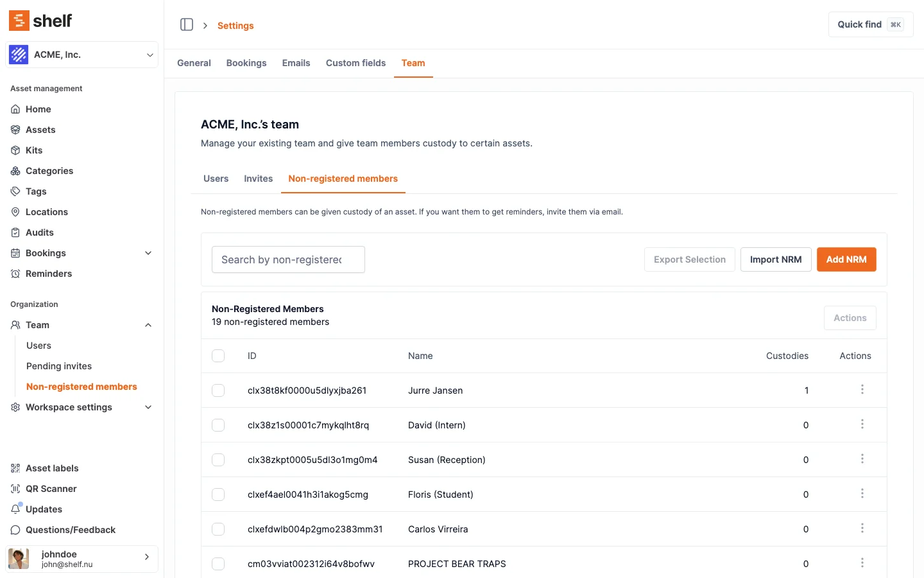Select all members with header checkbox

click(218, 356)
